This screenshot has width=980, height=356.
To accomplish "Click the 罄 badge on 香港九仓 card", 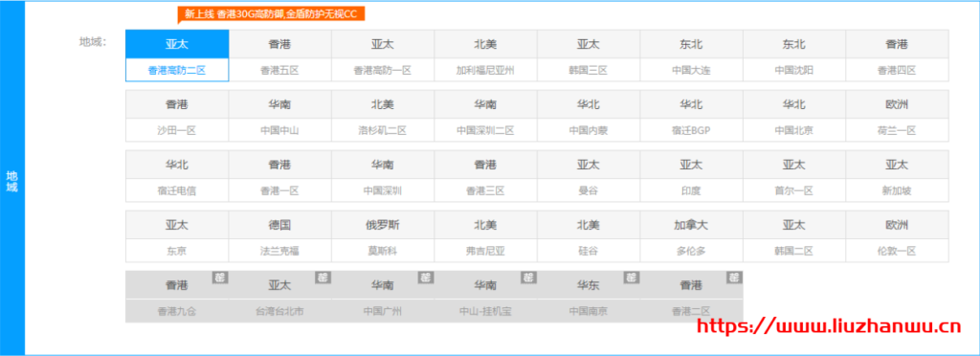I will 220,278.
